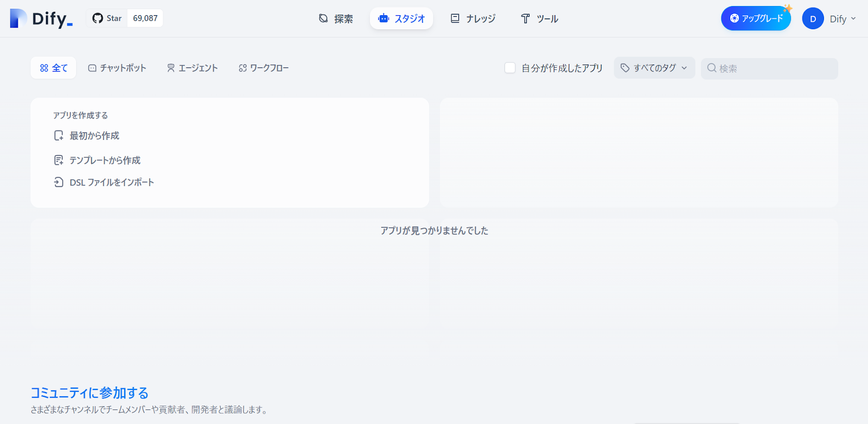This screenshot has height=424, width=868.
Task: Filter apps by ワークフロー tab
Action: pos(264,68)
